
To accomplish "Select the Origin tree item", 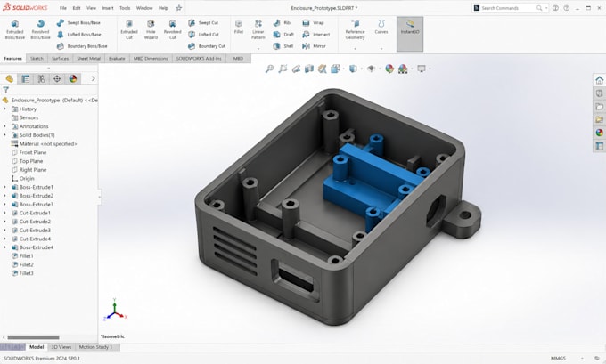I will [23, 179].
